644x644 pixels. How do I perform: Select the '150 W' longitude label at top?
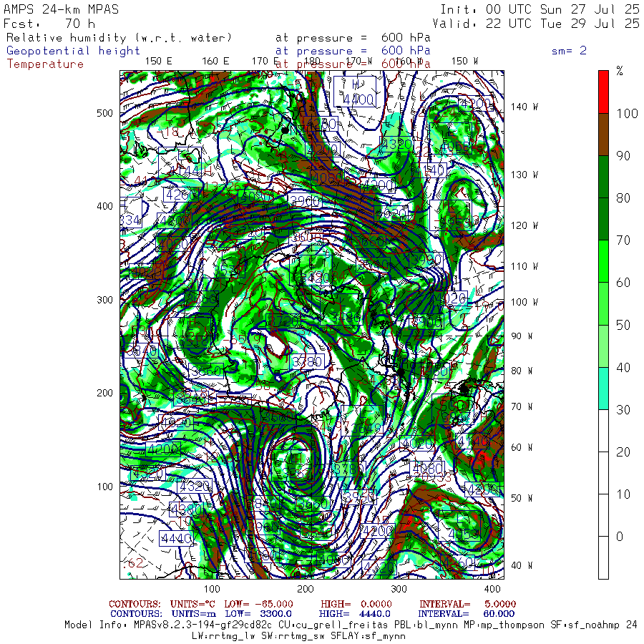pos(464,61)
